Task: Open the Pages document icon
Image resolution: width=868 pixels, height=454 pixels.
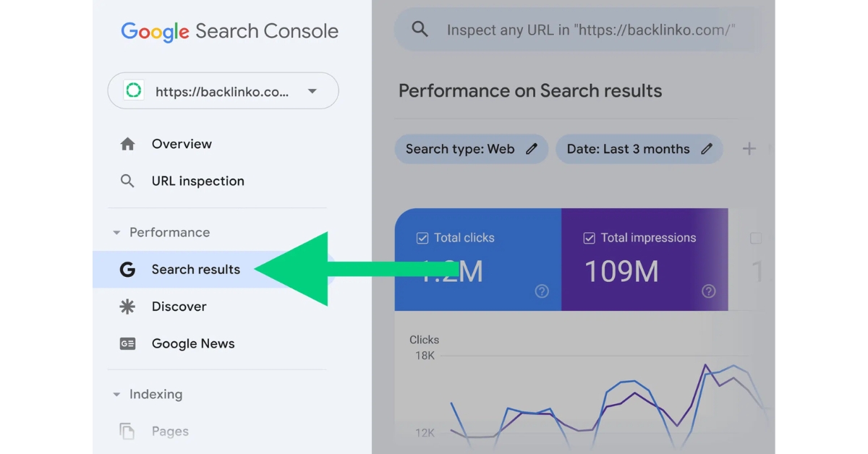Action: point(127,432)
